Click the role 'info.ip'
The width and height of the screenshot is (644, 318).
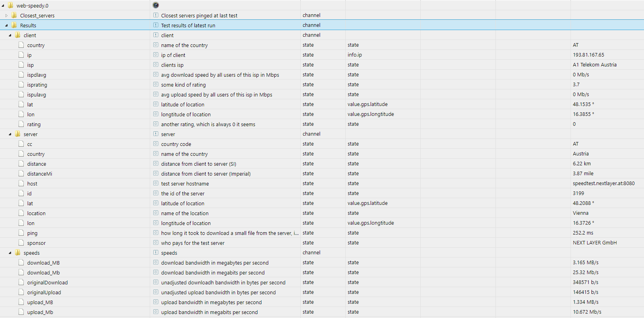355,55
